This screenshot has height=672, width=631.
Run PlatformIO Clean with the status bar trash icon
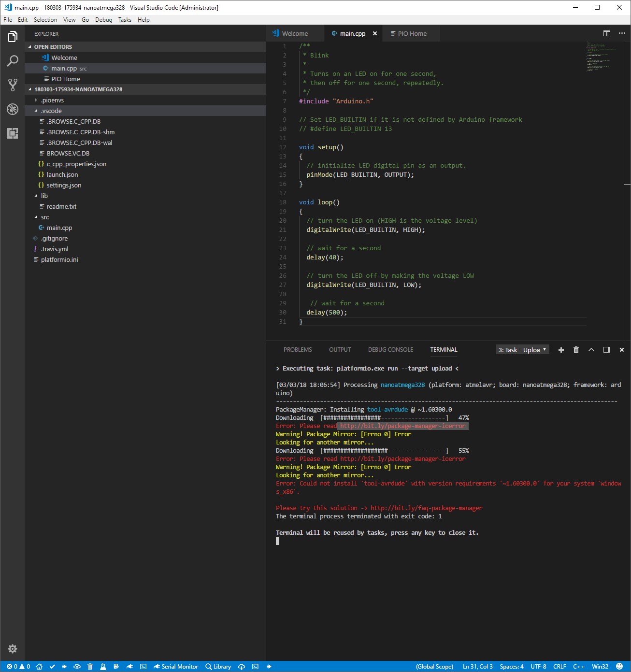[90, 667]
